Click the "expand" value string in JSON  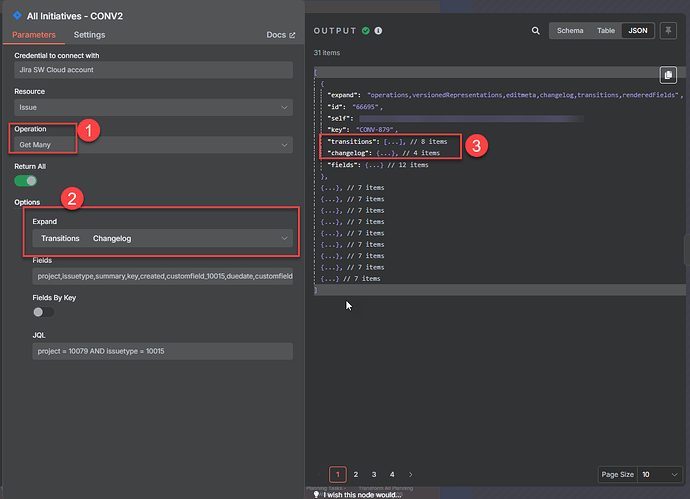tap(525, 95)
